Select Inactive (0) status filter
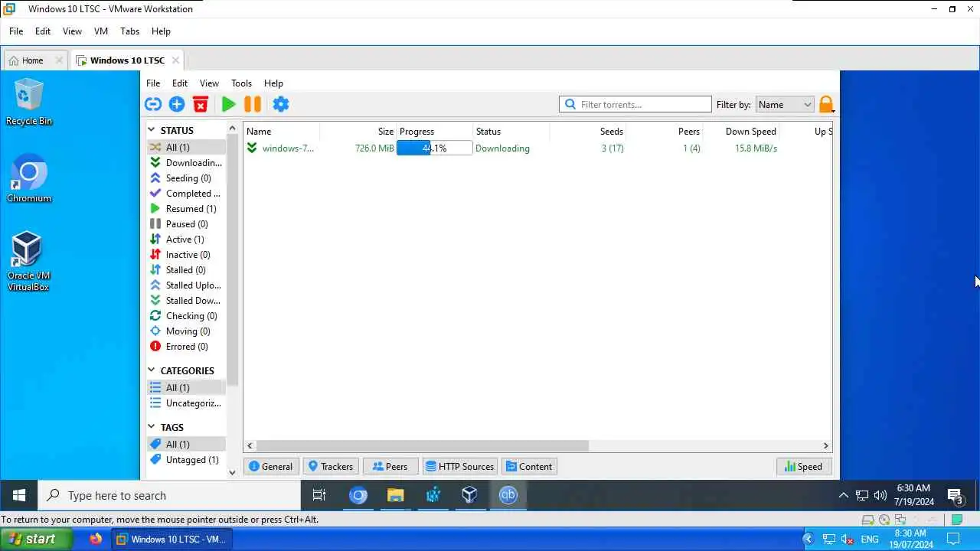980x551 pixels. click(186, 254)
